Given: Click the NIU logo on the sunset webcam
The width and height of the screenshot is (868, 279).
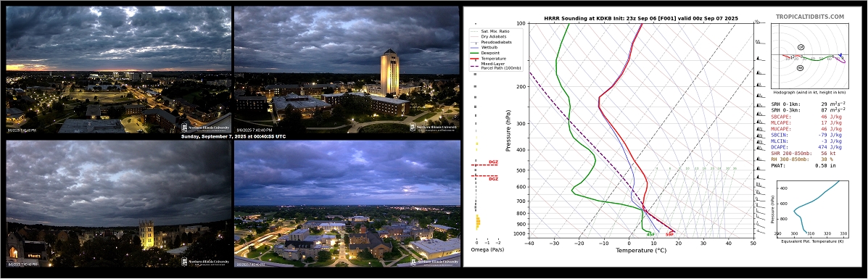Looking at the screenshot, I should (x=205, y=128).
